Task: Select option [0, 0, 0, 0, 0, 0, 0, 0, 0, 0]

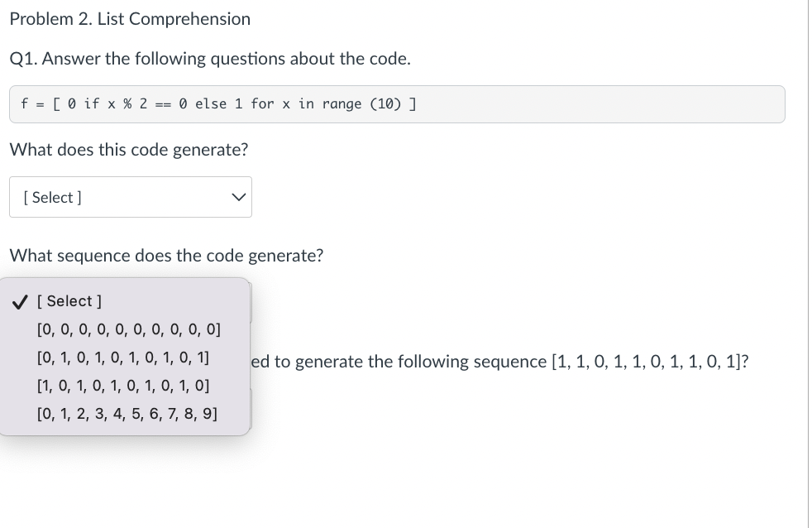Action: pyautogui.click(x=129, y=329)
